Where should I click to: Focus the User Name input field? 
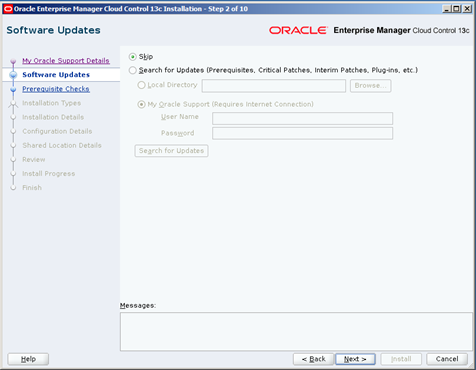[x=302, y=118]
